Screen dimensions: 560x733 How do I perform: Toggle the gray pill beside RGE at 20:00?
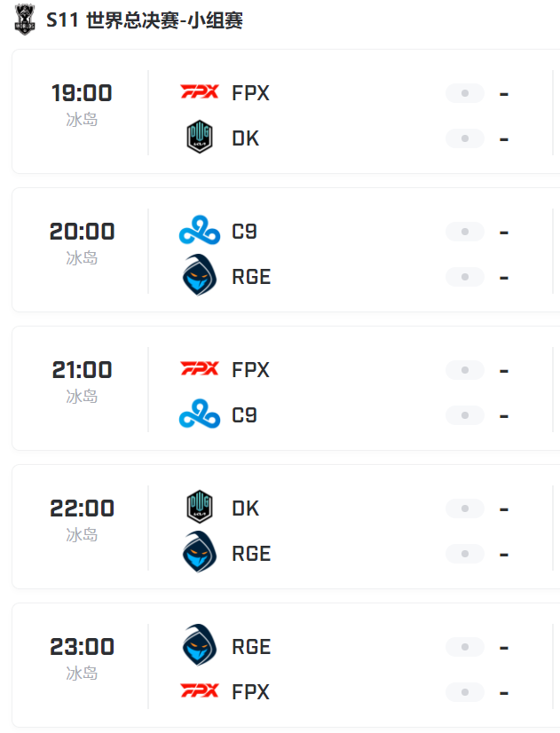click(464, 277)
